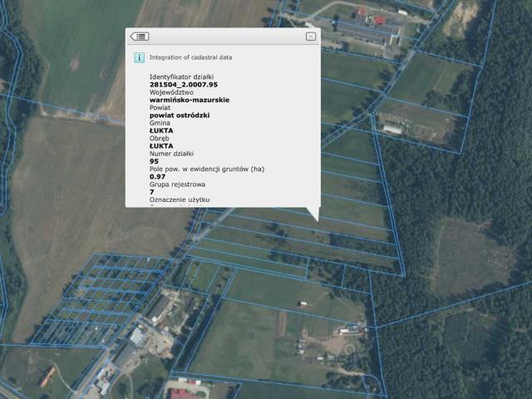Select area value 0.97

[157, 177]
